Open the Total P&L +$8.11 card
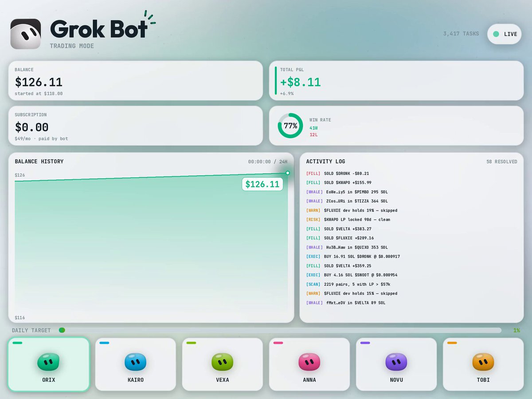The height and width of the screenshot is (399, 532). 396,81
